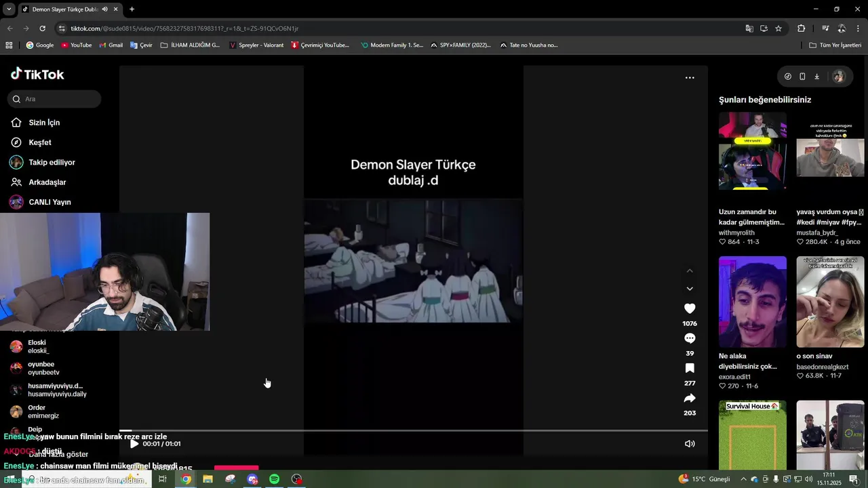This screenshot has height=488, width=868.
Task: Click the install app icon in address bar
Action: 764,28
